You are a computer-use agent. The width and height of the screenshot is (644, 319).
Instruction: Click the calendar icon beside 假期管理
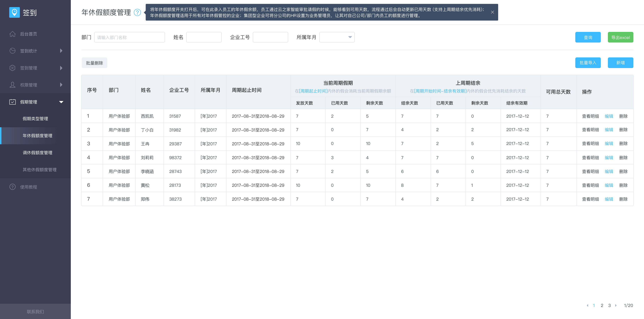tap(13, 102)
